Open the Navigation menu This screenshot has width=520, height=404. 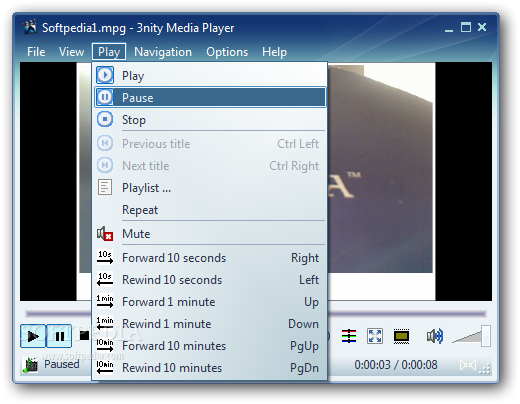click(x=163, y=52)
